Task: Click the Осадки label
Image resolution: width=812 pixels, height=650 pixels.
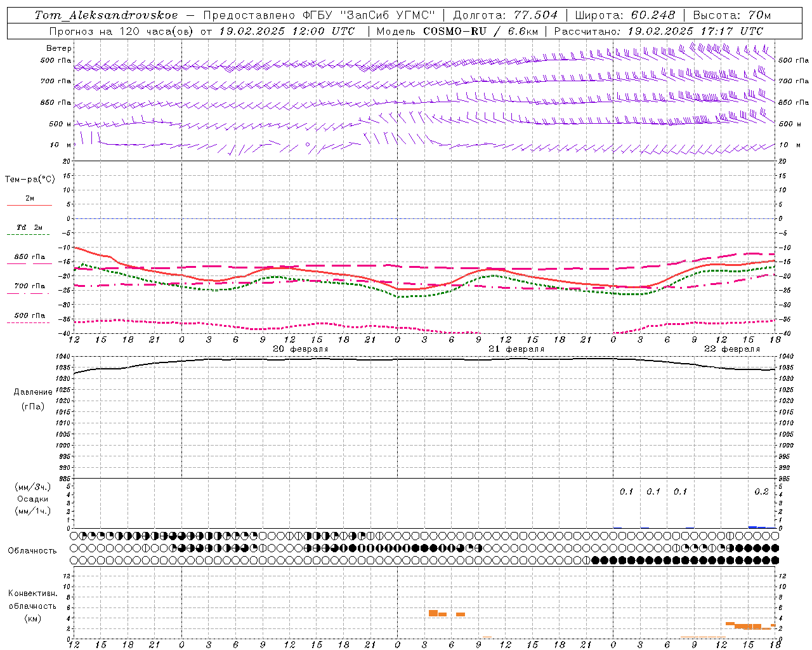Action: click(x=32, y=499)
